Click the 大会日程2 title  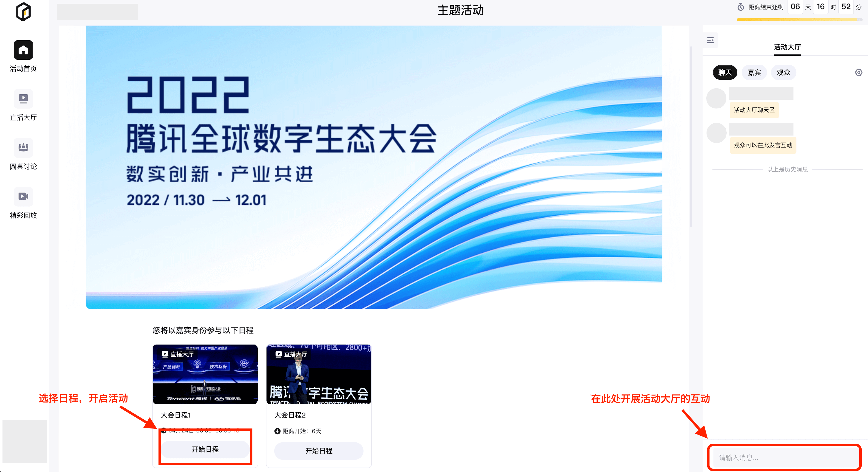[x=290, y=415]
